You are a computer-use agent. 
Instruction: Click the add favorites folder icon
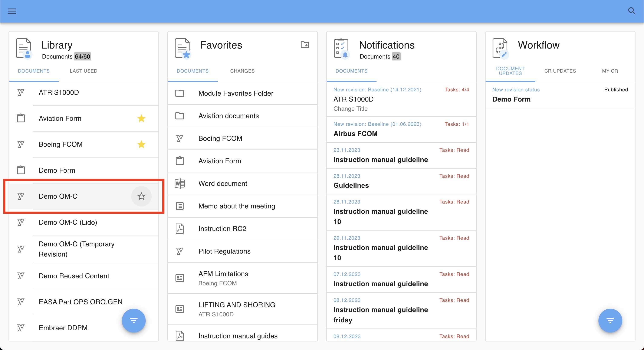[x=305, y=45]
